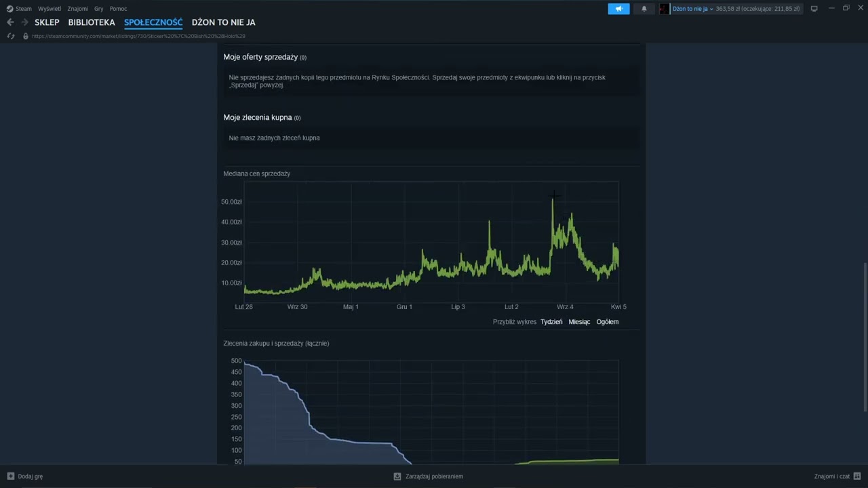The width and height of the screenshot is (868, 488).
Task: Click the friends chat icon
Action: (x=857, y=476)
